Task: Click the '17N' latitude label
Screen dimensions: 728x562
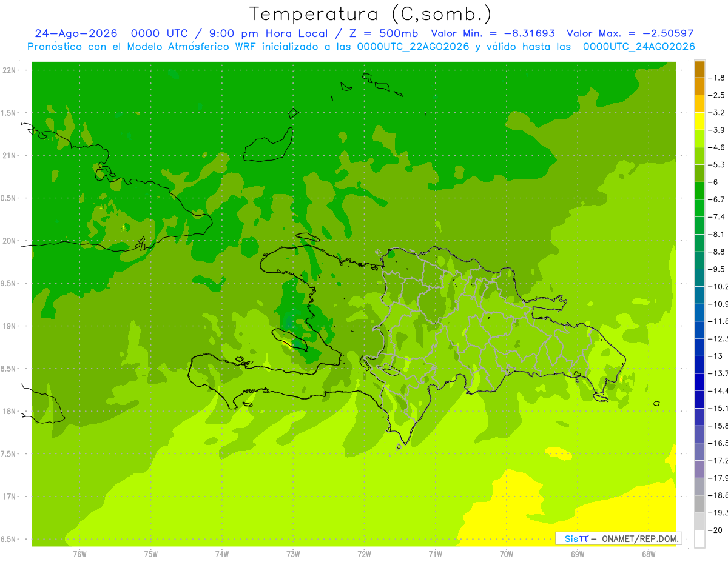Action: coord(10,497)
